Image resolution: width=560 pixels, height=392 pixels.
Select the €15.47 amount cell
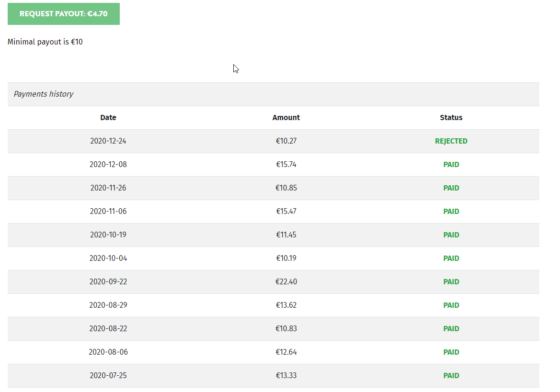click(x=286, y=212)
